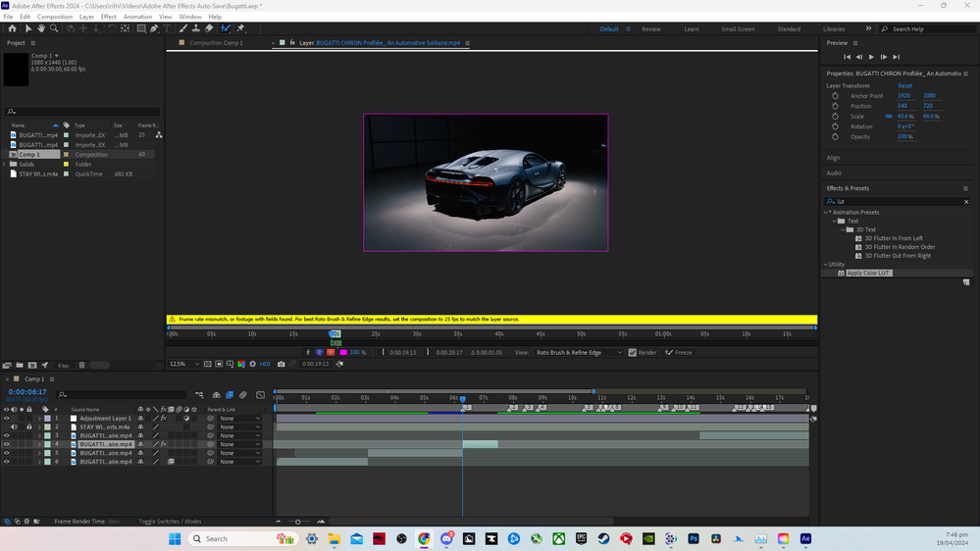
Task: Expand layer 4 BUGATTI properties arrow
Action: click(39, 445)
